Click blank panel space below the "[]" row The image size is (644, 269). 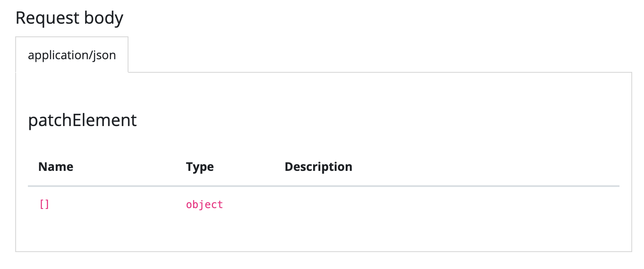click(323, 233)
